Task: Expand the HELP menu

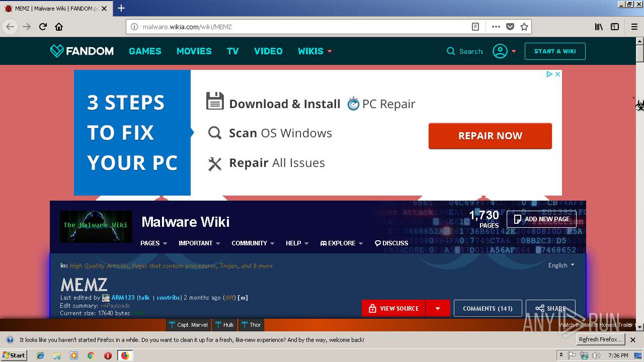Action: pos(297,243)
